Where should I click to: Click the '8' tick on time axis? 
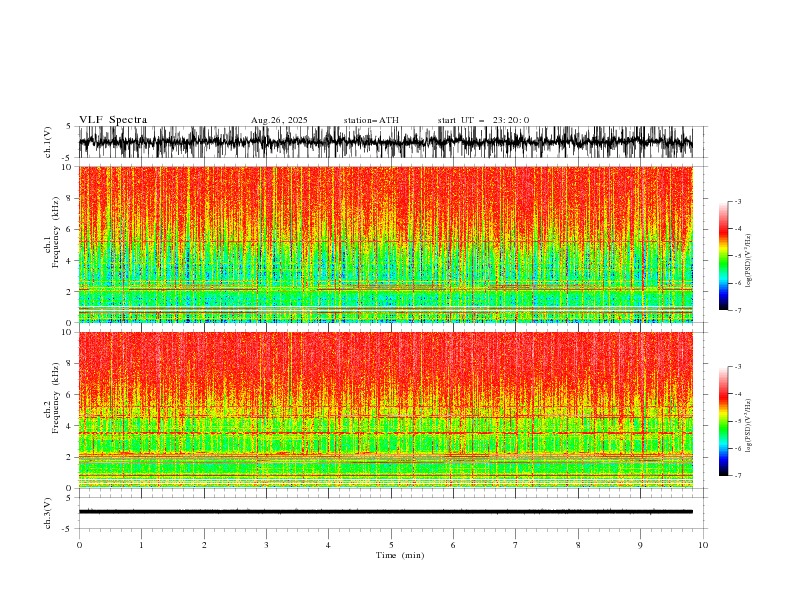[578, 545]
